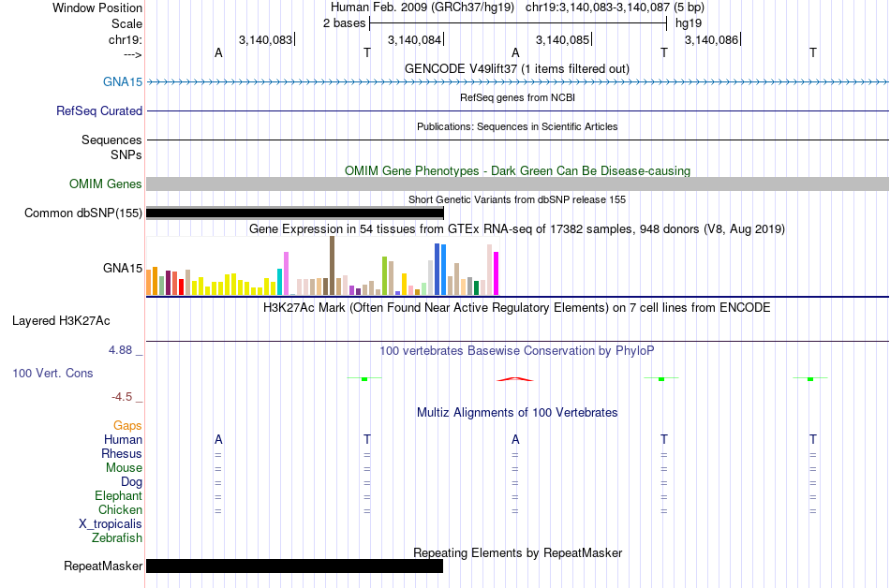Click coordinate '3,140,084' on ruler
Screen dimensions: 890x588
[x=414, y=39]
